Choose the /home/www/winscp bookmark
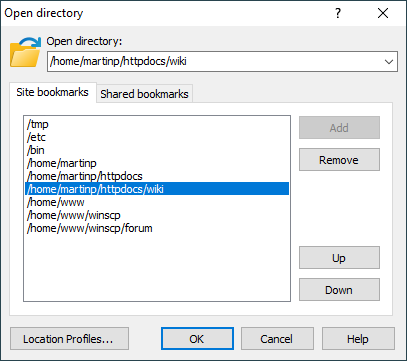The width and height of the screenshot is (407, 361). pyautogui.click(x=73, y=215)
